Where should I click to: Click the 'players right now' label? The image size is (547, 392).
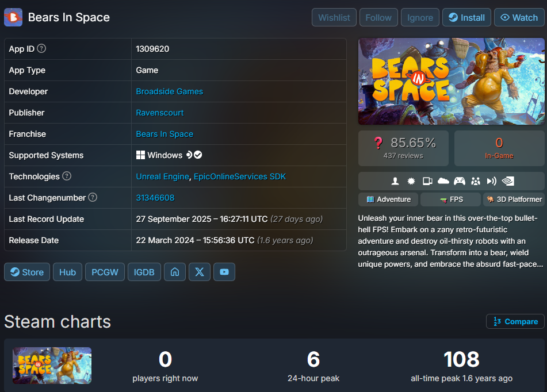(x=165, y=378)
